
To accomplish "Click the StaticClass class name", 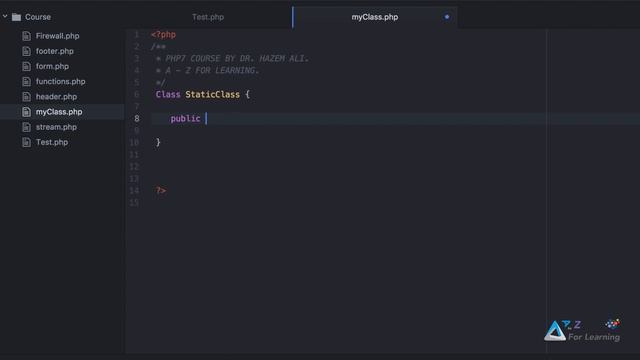I will 213,95.
